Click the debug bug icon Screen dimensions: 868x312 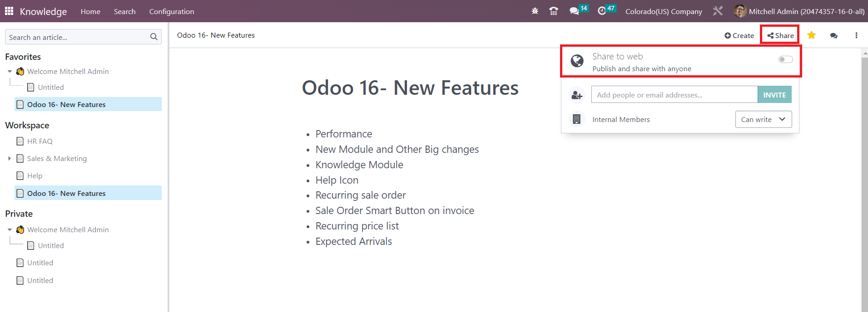535,11
